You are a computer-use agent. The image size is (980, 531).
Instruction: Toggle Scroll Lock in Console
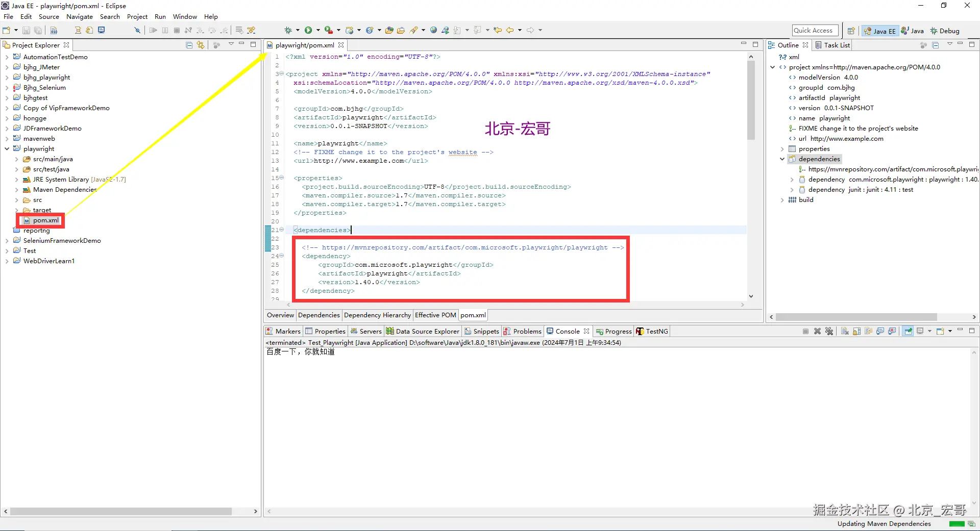pyautogui.click(x=856, y=331)
